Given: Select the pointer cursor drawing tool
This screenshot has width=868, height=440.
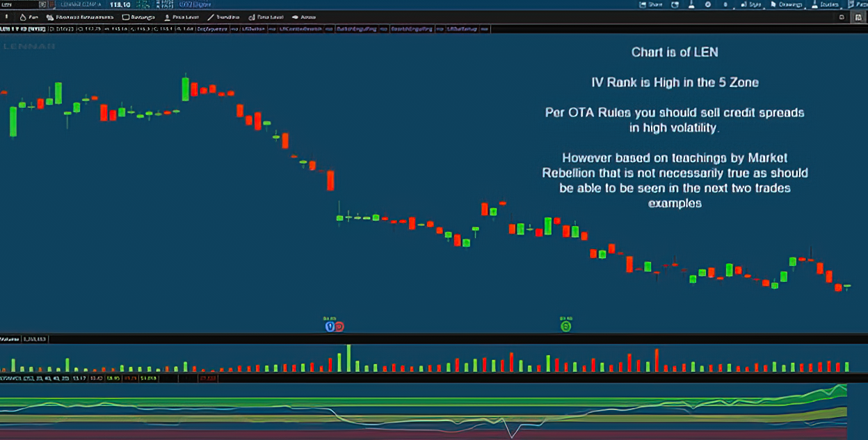Looking at the screenshot, I should pos(6,16).
